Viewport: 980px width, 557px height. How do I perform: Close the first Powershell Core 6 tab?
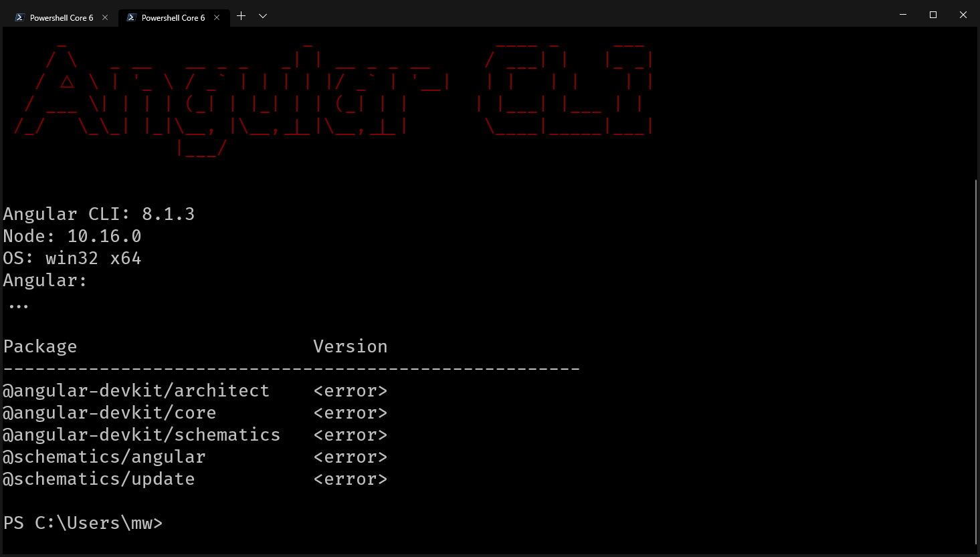point(105,18)
